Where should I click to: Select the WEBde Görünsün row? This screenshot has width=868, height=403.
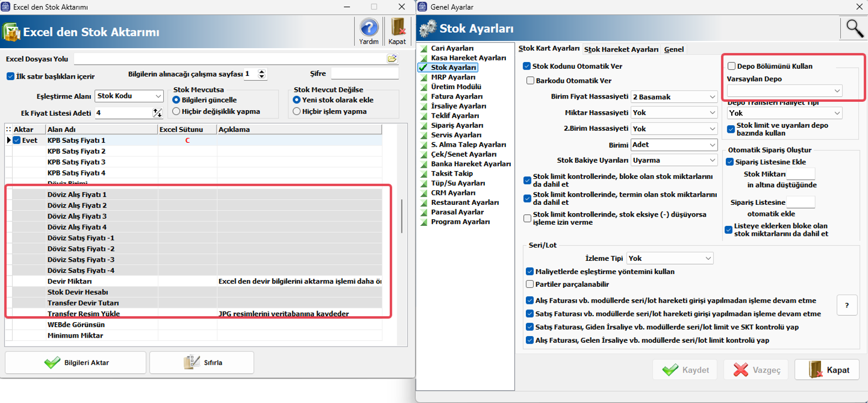tap(193, 325)
